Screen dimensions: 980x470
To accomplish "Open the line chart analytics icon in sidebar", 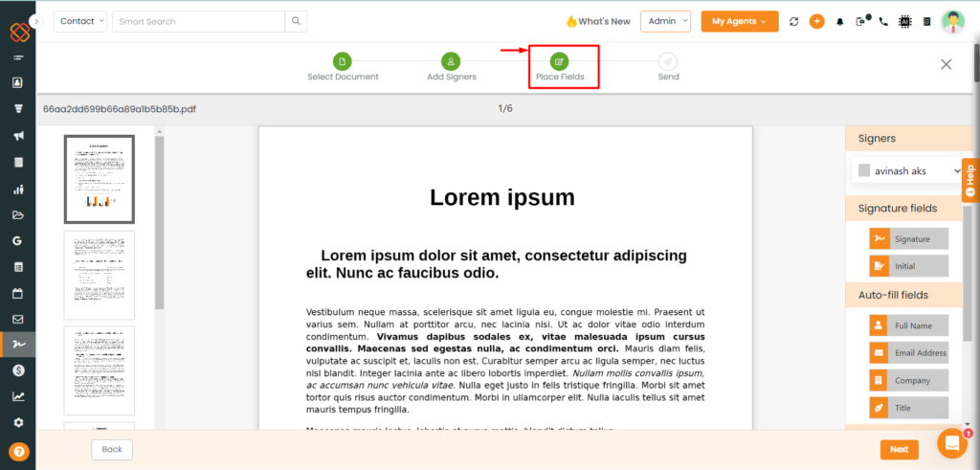I will 18,396.
